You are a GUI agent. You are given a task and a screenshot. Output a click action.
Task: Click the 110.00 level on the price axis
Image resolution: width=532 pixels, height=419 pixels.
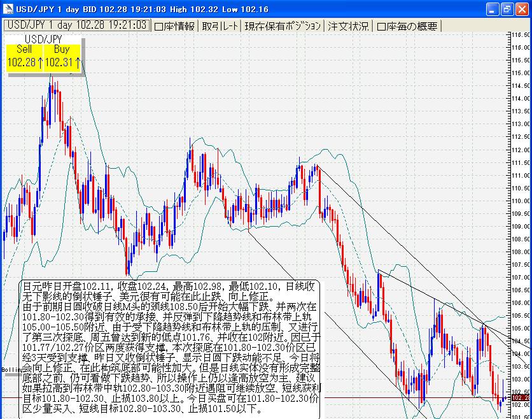[521, 201]
